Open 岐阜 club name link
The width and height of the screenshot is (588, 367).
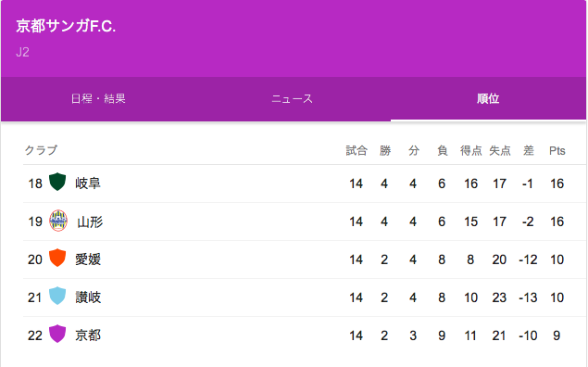88,183
